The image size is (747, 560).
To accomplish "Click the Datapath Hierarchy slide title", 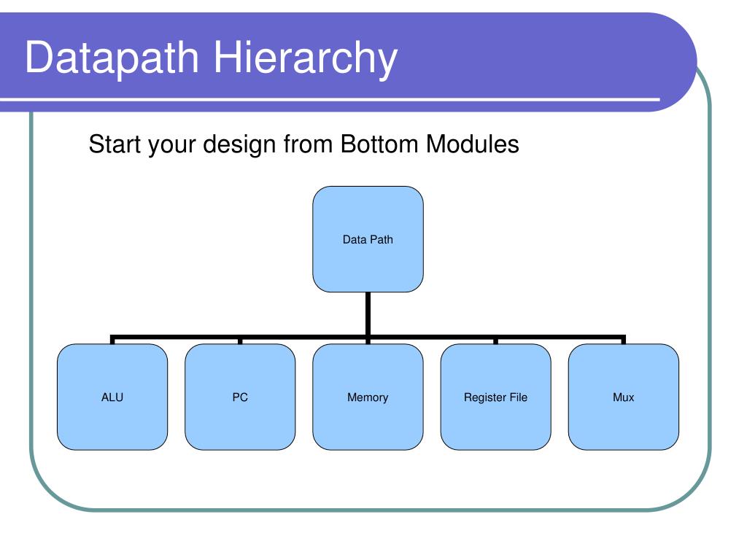I will [211, 58].
